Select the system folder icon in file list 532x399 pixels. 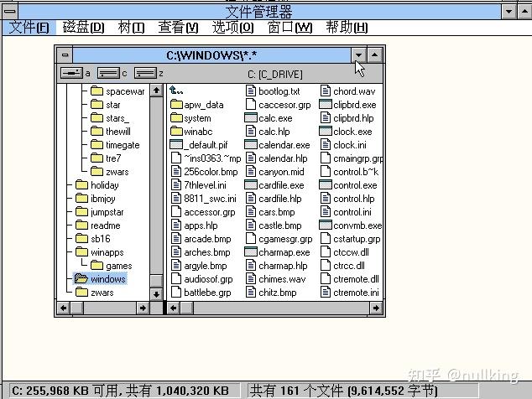(176, 117)
